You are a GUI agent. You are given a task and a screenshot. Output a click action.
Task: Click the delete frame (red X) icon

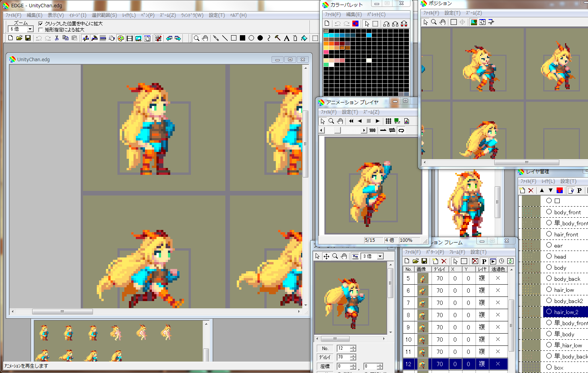(444, 261)
